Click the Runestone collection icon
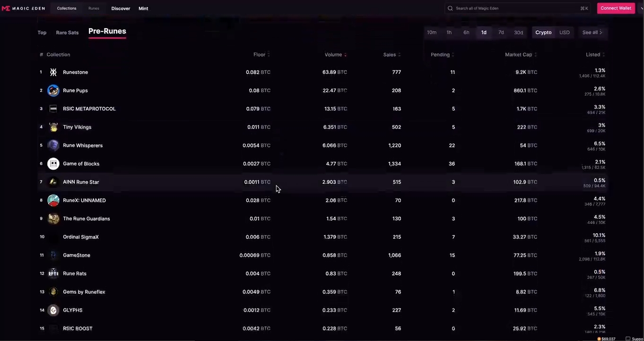Screen dimensions: 644x341 [53, 72]
